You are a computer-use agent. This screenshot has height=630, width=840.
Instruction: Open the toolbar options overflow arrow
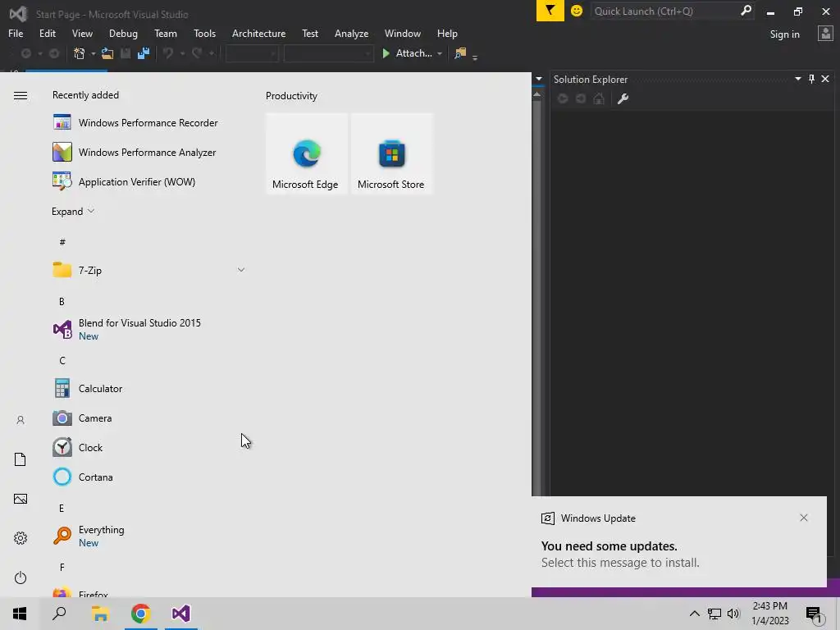475,56
